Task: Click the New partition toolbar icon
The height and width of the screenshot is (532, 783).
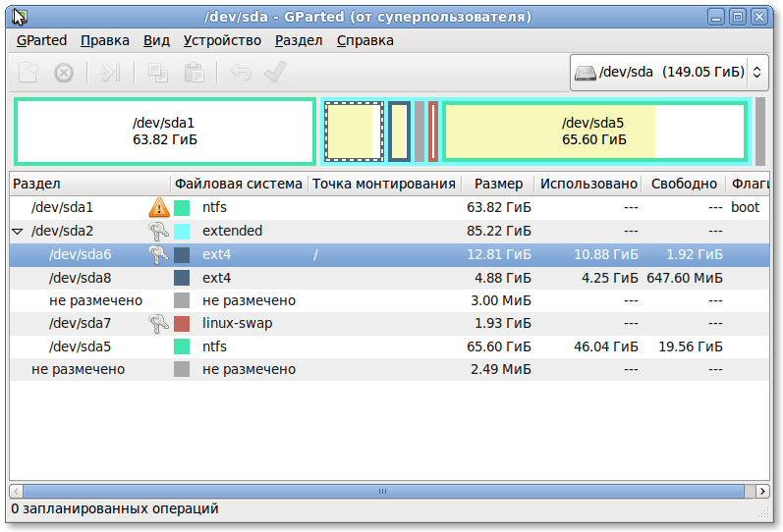Action: 28,73
